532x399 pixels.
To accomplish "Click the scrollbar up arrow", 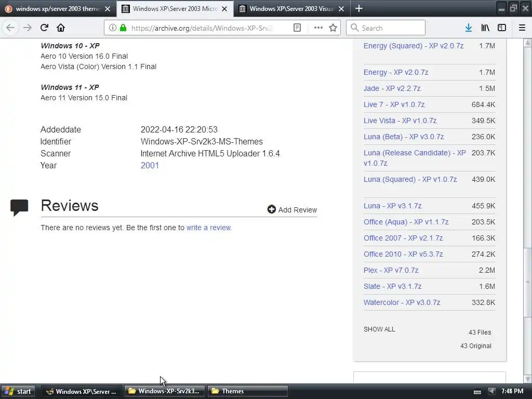I will tap(527, 43).
